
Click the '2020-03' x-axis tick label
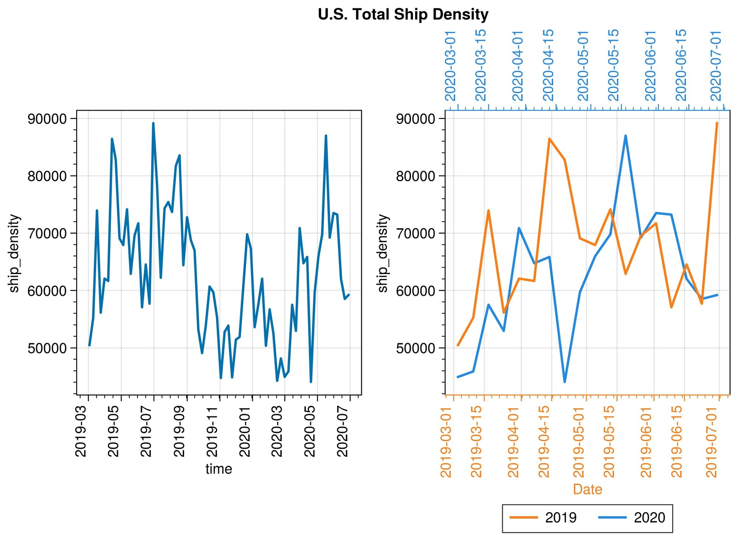click(277, 431)
